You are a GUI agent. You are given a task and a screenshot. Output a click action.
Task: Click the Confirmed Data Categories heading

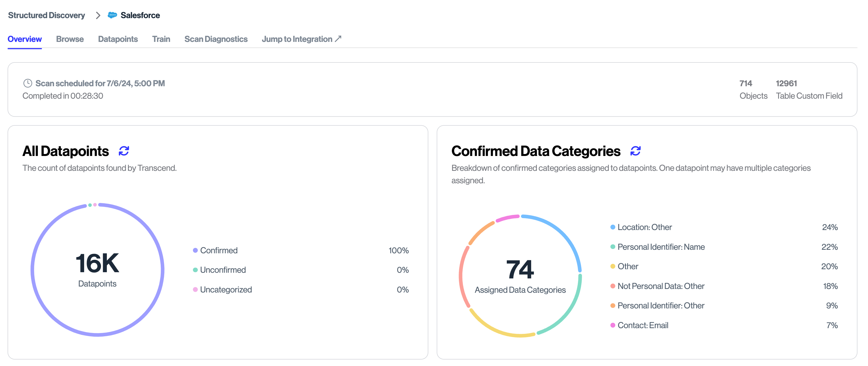click(x=536, y=151)
